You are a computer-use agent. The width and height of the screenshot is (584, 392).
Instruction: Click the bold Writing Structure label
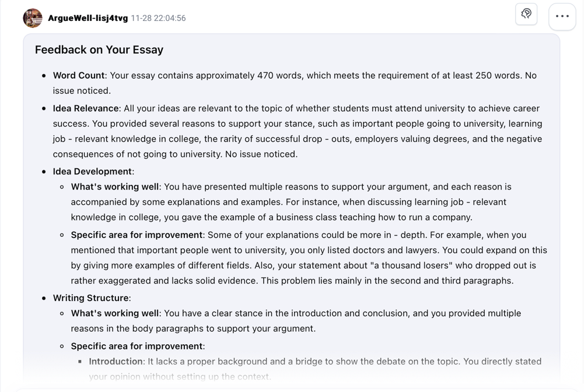(x=91, y=297)
